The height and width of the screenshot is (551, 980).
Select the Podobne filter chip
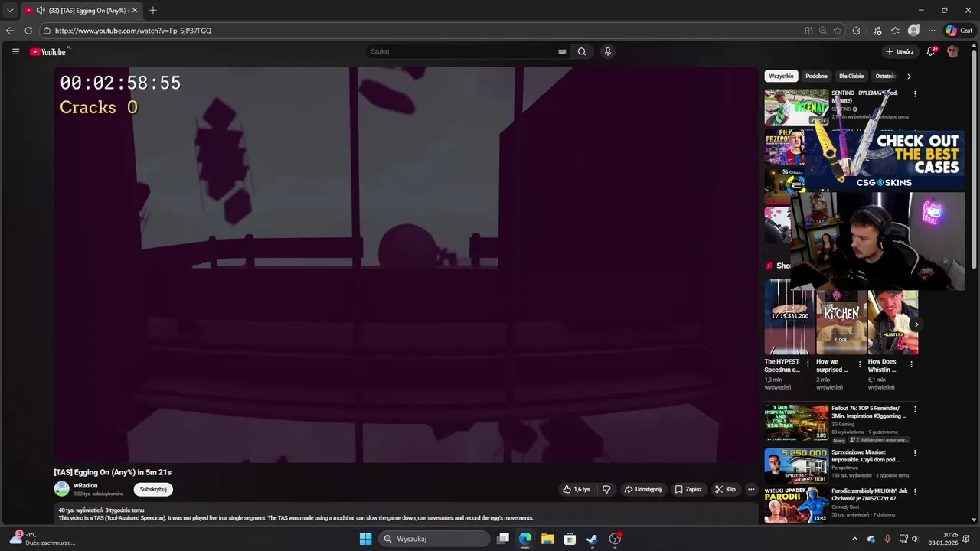coord(816,76)
